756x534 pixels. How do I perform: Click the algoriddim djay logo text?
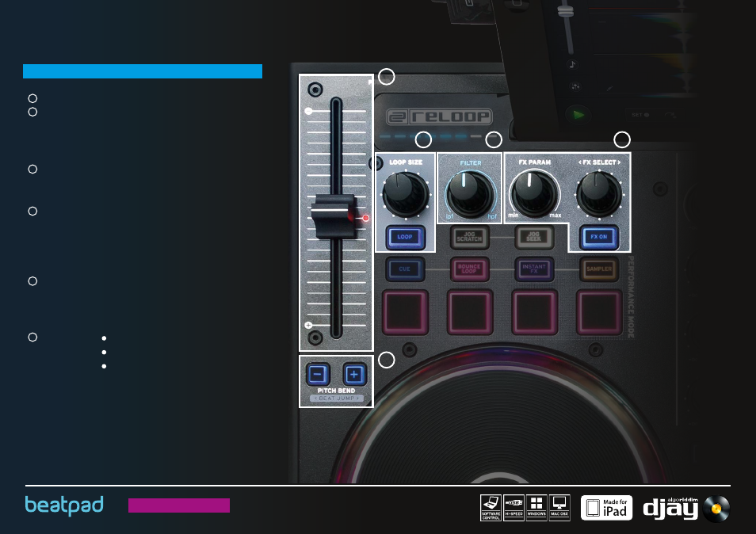pyautogui.click(x=670, y=508)
